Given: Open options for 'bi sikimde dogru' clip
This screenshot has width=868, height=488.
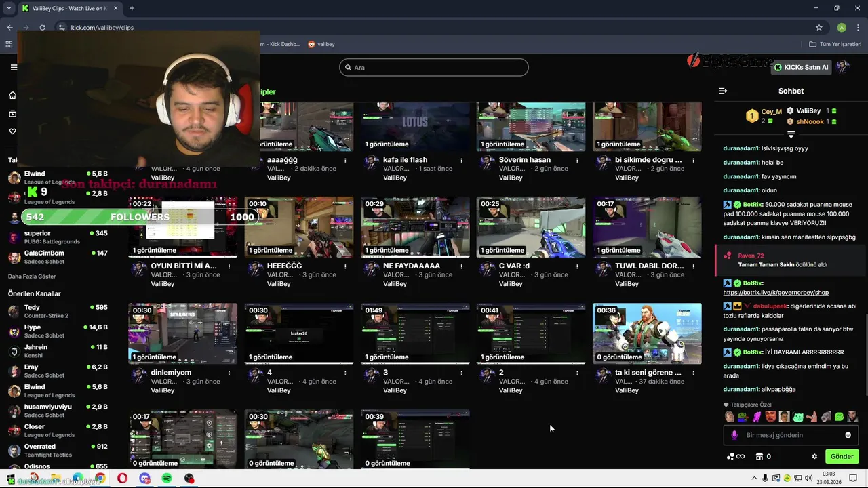Looking at the screenshot, I should (x=693, y=161).
